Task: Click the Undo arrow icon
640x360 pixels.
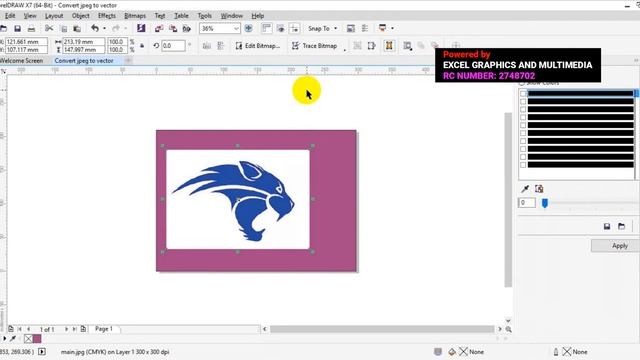Action: point(95,28)
